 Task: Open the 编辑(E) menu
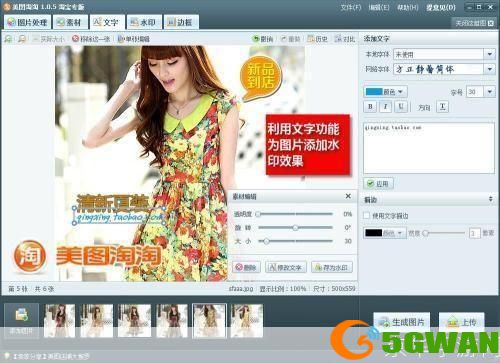379,7
